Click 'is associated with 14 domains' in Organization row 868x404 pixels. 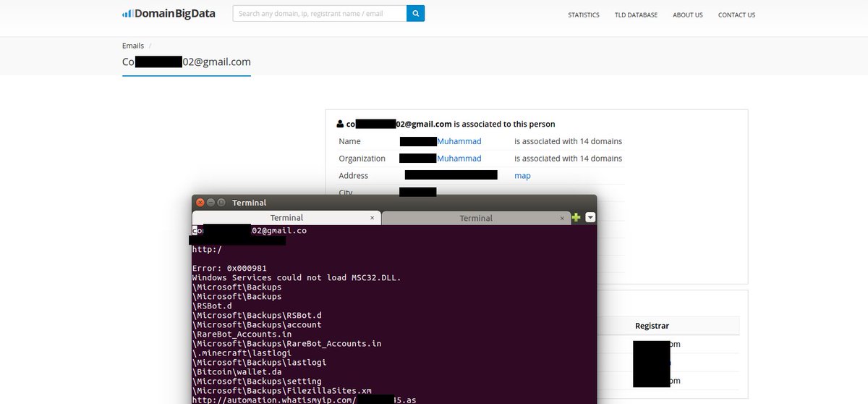(x=568, y=158)
